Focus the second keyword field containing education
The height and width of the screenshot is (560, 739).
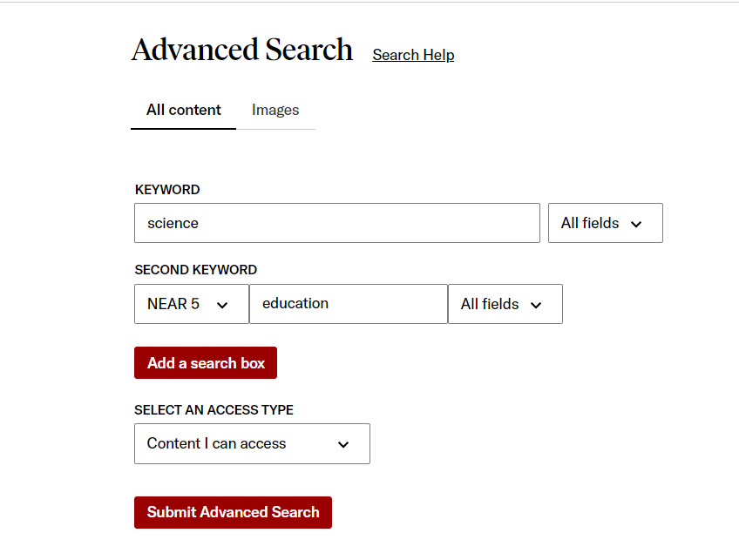(349, 304)
